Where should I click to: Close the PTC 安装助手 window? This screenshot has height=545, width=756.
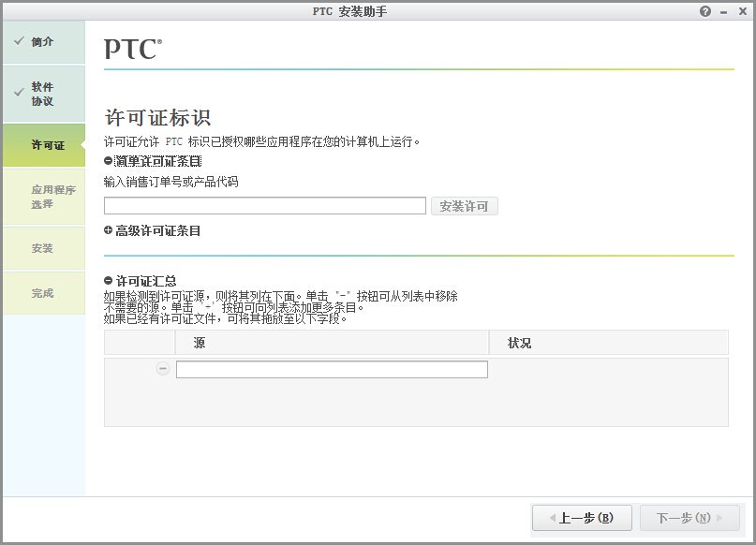pyautogui.click(x=743, y=11)
